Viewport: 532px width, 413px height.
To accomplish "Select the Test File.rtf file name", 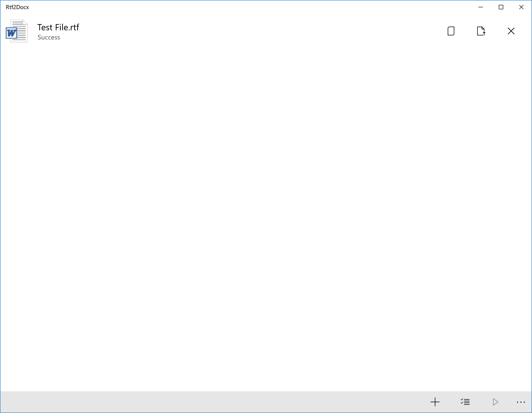I will coord(58,27).
